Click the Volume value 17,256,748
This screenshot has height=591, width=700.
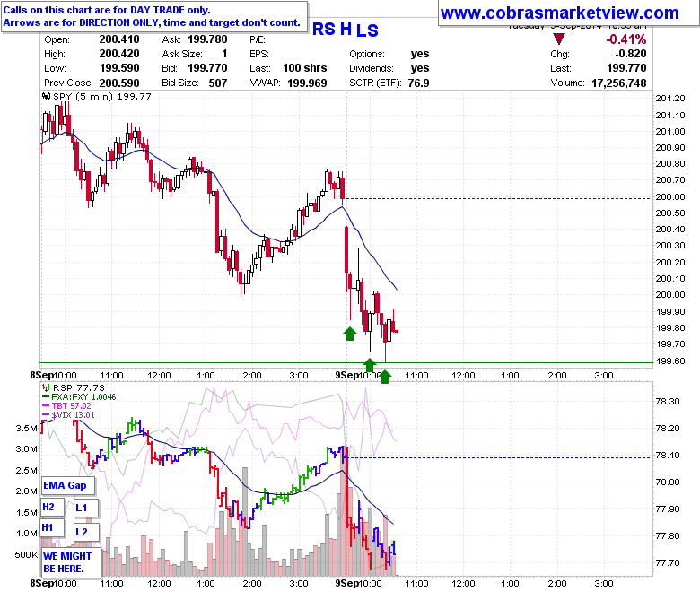[x=618, y=83]
